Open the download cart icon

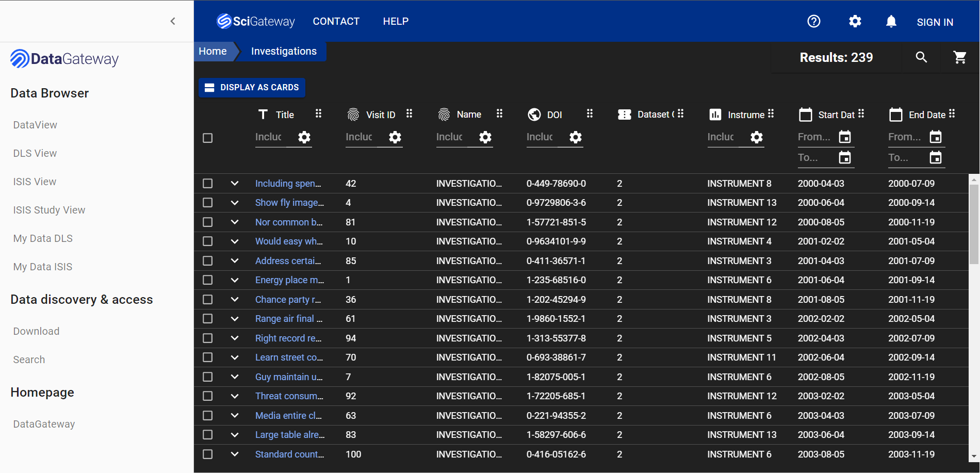[x=960, y=57]
